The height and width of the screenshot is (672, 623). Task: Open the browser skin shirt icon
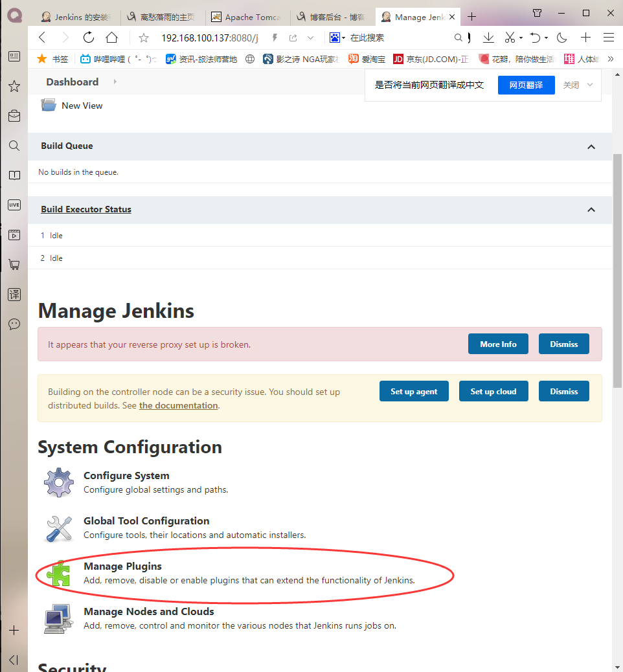click(x=538, y=13)
